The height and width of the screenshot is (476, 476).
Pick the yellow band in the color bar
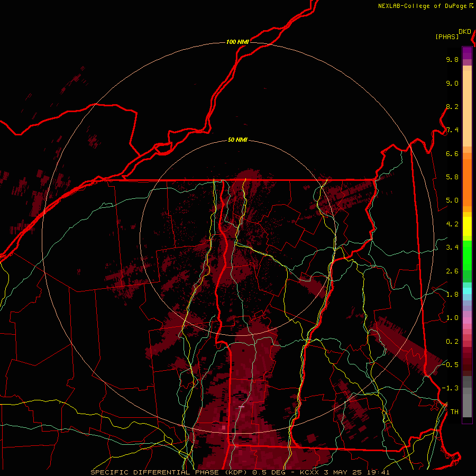pos(467,226)
